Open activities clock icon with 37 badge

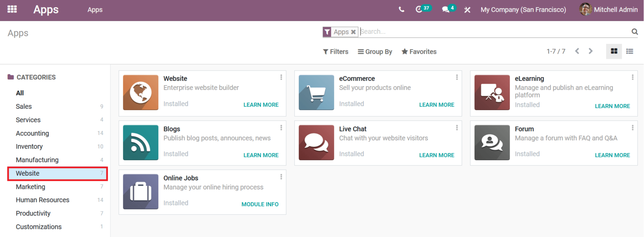coord(419,9)
